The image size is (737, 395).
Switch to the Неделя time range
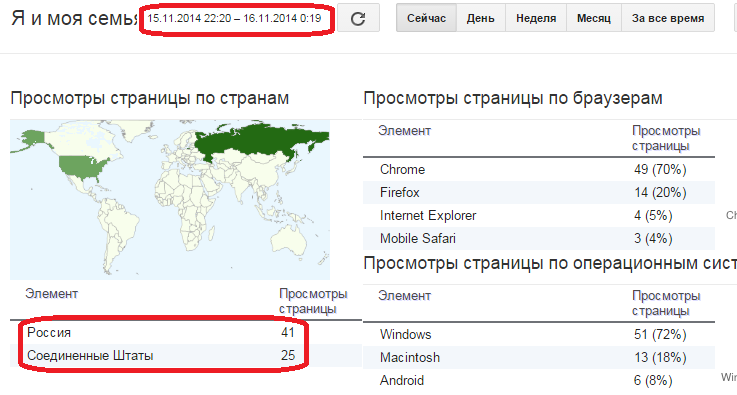[536, 18]
